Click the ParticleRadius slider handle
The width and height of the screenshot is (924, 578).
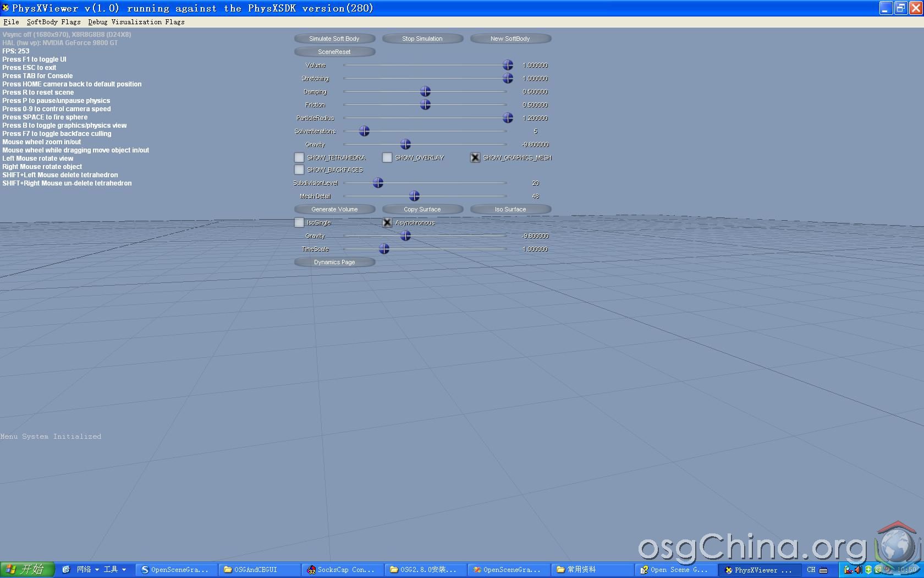(508, 118)
